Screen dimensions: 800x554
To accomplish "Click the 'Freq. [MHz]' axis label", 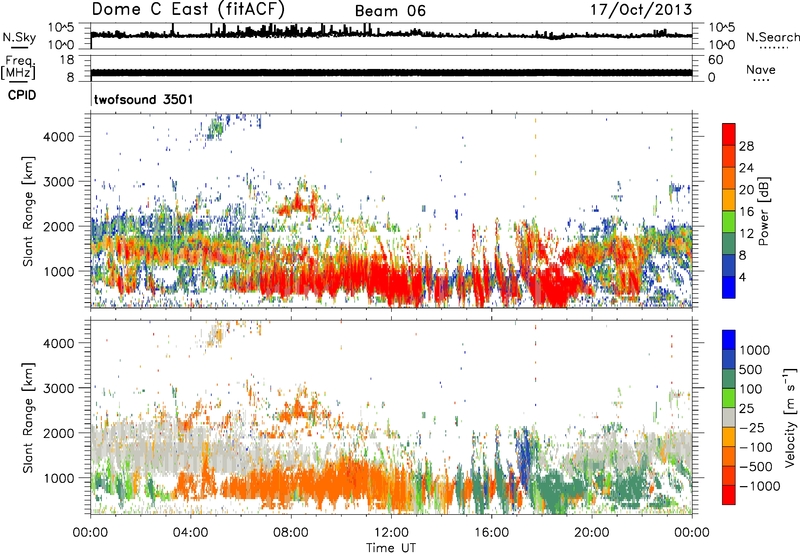I will point(18,68).
